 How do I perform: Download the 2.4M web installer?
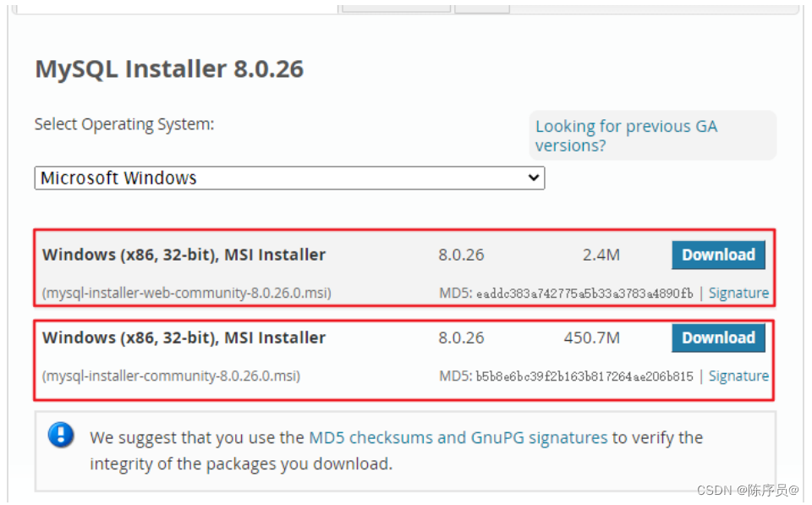pos(717,255)
